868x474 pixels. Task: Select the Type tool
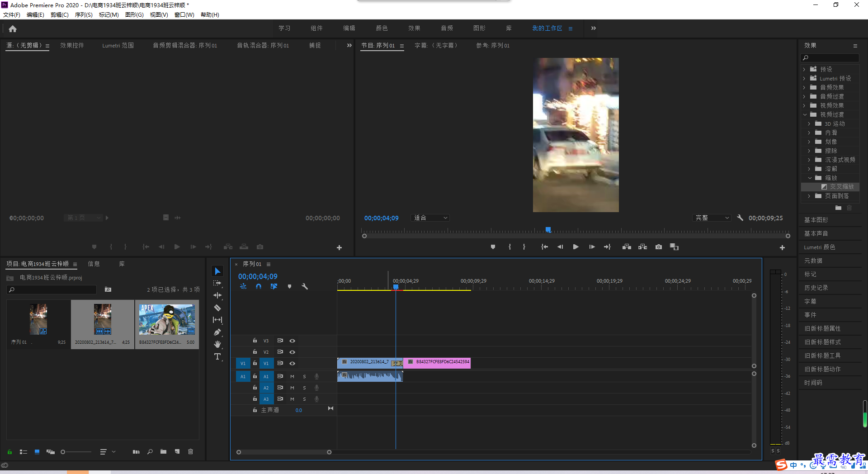[217, 356]
